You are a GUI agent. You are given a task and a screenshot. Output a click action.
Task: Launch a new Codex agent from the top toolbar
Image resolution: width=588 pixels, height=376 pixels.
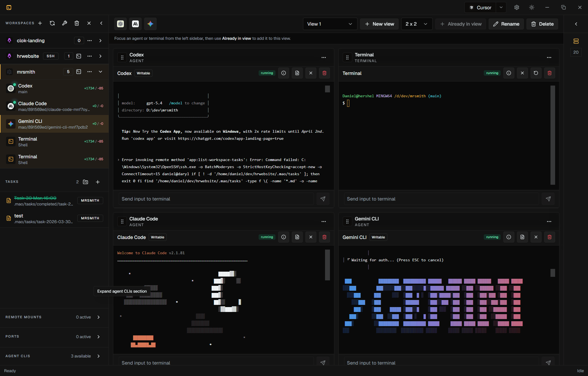[121, 24]
